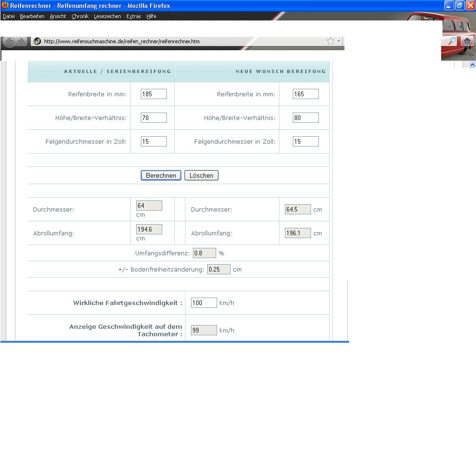Image resolution: width=476 pixels, height=452 pixels.
Task: Bookmark this page with the star icon
Action: pos(330,41)
